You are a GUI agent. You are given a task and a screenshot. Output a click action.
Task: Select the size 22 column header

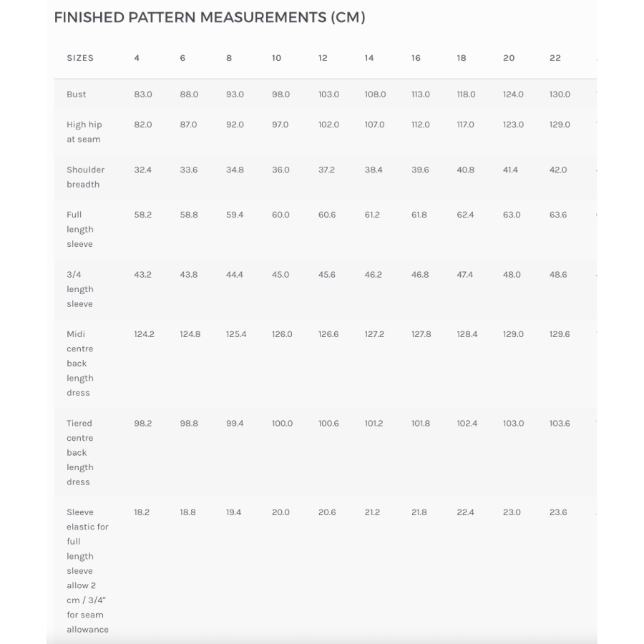pyautogui.click(x=555, y=58)
